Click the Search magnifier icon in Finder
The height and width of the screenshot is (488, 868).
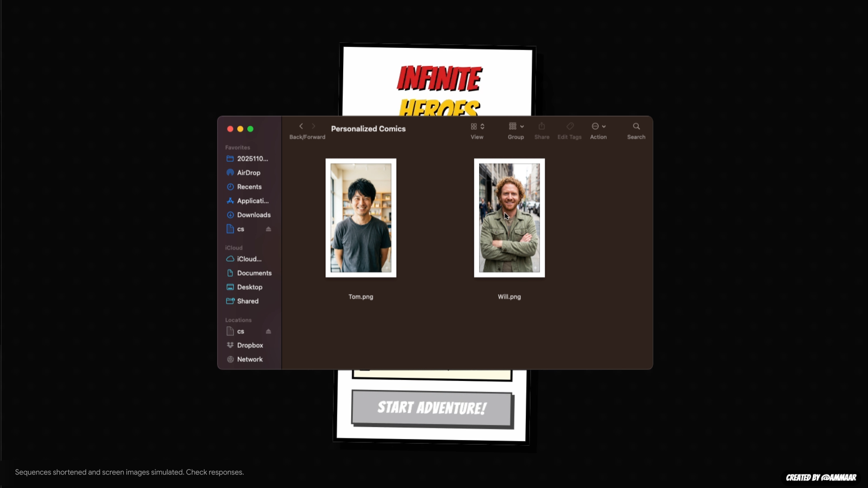tap(636, 127)
